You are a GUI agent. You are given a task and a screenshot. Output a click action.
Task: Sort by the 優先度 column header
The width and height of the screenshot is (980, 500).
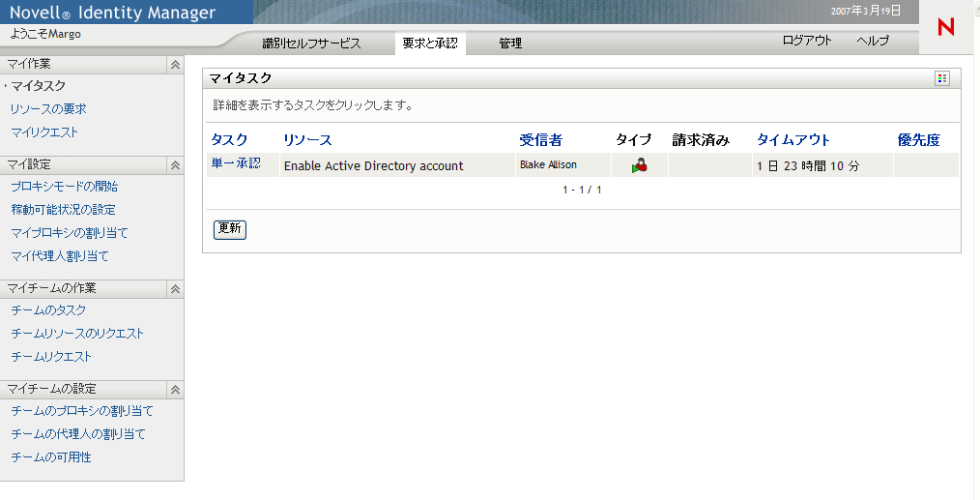click(x=919, y=140)
